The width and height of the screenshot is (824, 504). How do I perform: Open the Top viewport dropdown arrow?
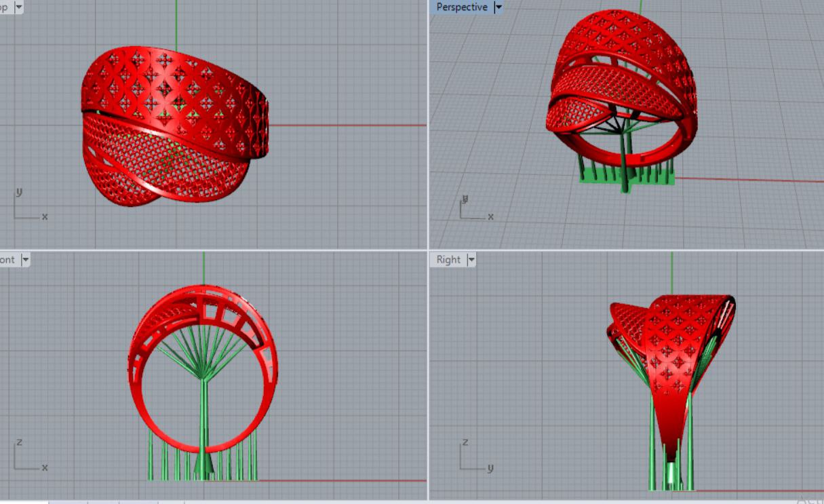18,7
